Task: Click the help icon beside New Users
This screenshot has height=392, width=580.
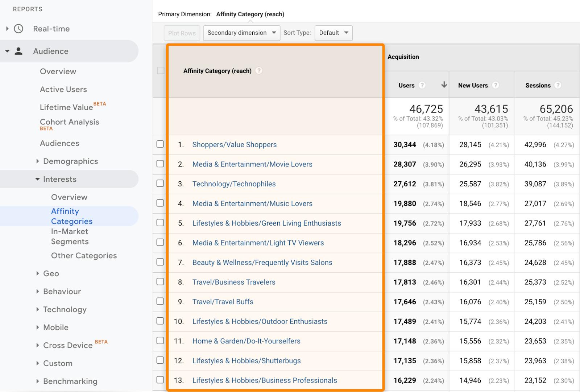Action: tap(496, 85)
